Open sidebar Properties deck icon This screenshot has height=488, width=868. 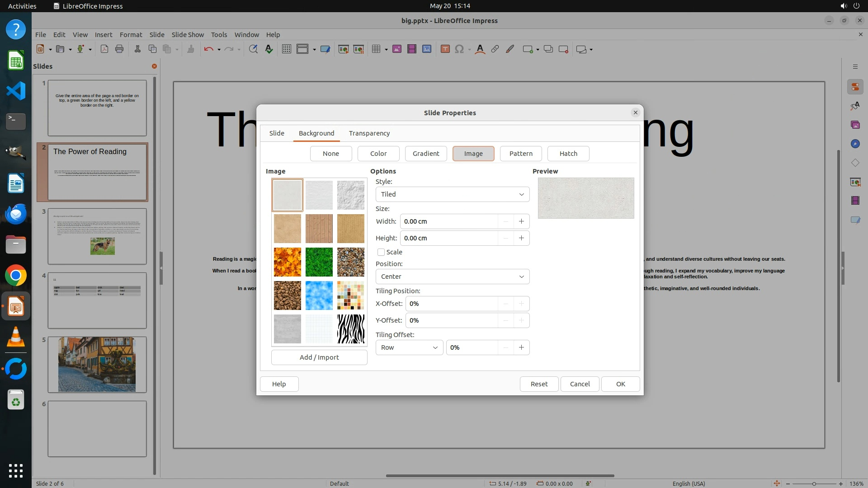855,87
